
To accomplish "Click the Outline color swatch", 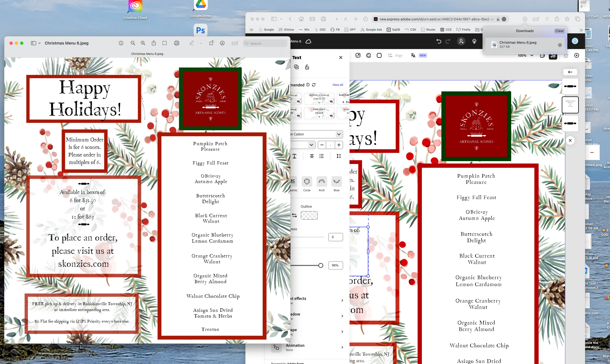I will coord(309,215).
